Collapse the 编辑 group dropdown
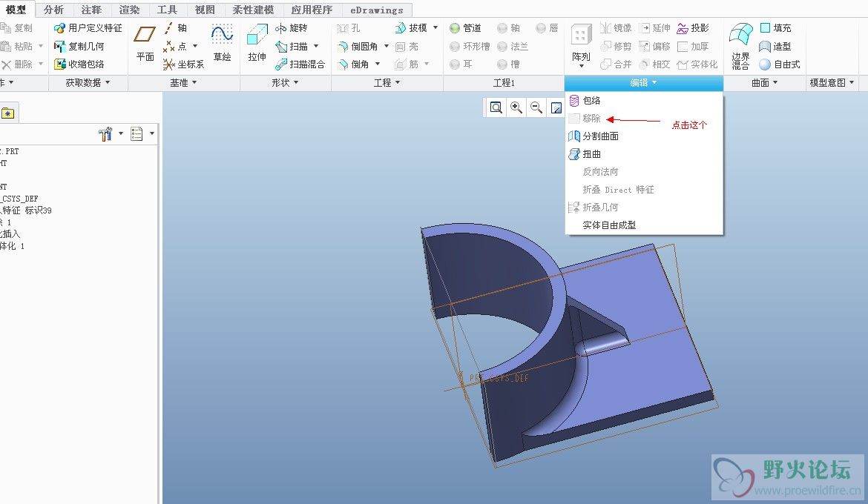Viewport: 868px width, 504px height. 643,82
